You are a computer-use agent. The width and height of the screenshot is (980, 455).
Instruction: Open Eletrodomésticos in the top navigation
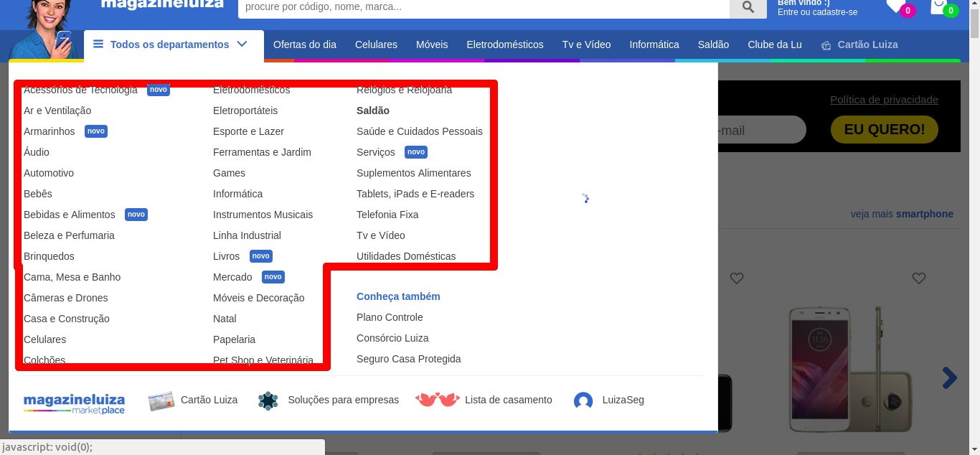coord(505,44)
